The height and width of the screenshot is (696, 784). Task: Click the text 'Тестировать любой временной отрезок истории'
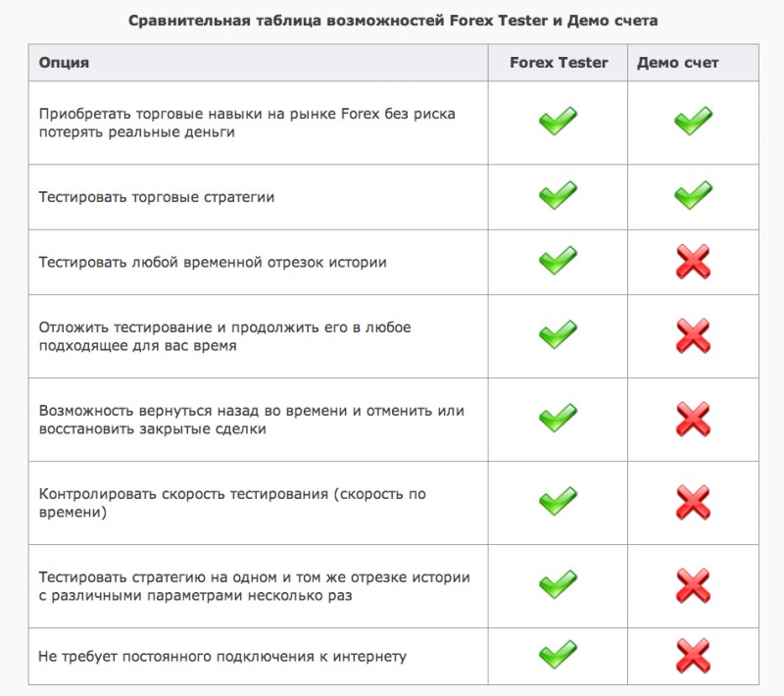213,263
